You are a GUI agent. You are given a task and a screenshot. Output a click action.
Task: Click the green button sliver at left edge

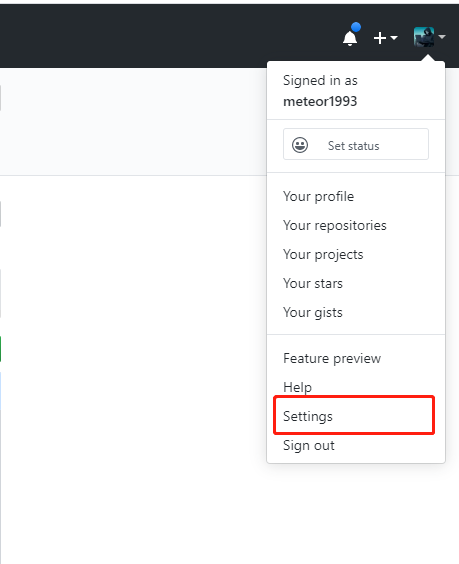[x=0, y=349]
